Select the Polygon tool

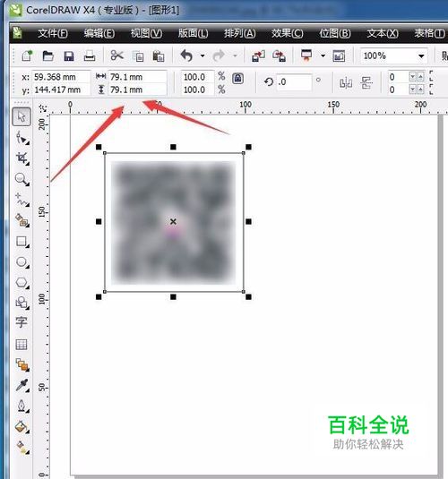pos(22,283)
